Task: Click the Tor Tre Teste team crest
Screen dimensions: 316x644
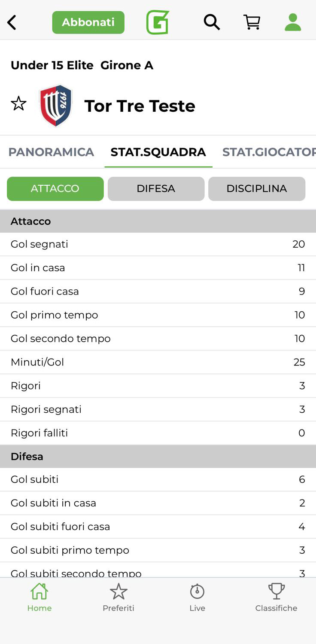Action: pyautogui.click(x=56, y=105)
